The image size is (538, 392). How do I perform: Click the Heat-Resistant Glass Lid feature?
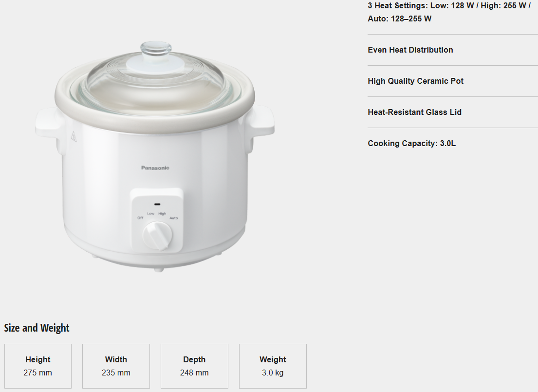[414, 112]
